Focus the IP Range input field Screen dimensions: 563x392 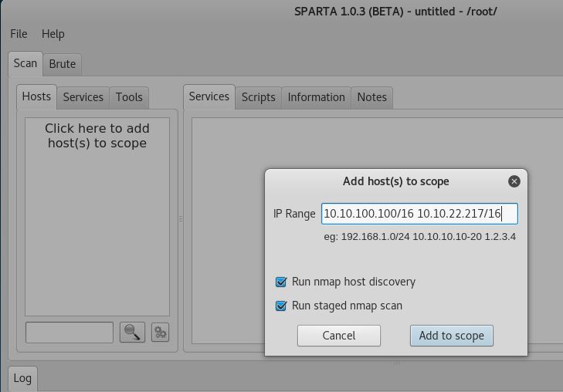click(419, 214)
